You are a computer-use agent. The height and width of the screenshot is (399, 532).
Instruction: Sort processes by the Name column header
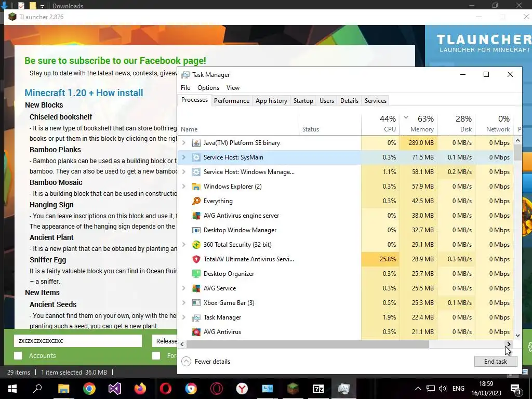(239, 125)
